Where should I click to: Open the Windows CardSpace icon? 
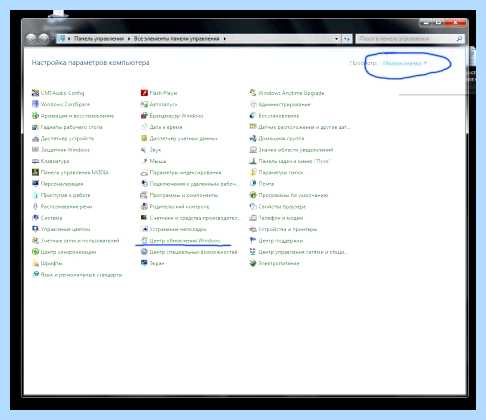click(x=35, y=104)
